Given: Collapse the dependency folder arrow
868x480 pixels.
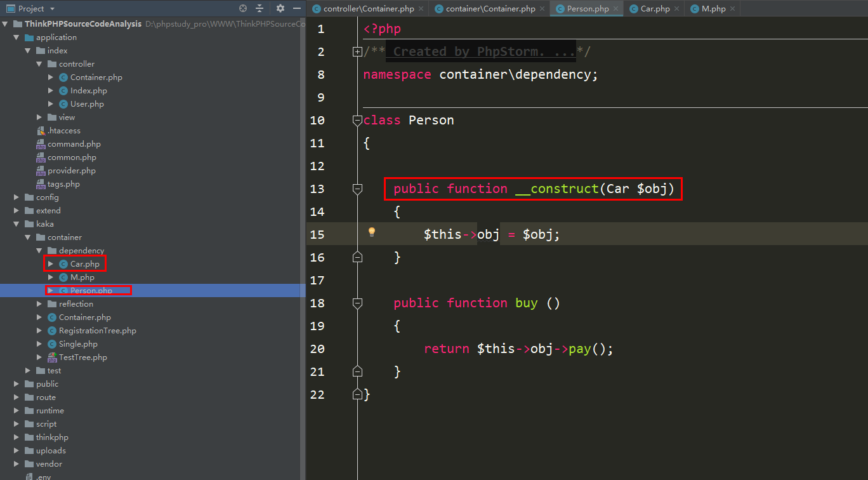Looking at the screenshot, I should 39,251.
